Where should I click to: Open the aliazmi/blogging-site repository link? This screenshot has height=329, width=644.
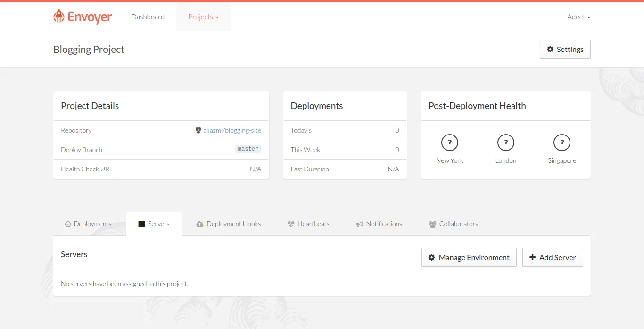[x=232, y=130]
